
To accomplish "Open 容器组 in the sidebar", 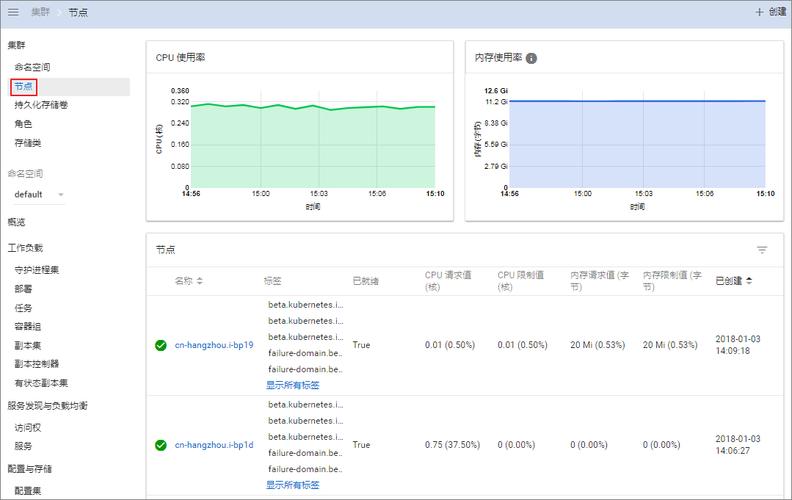I will tap(28, 326).
